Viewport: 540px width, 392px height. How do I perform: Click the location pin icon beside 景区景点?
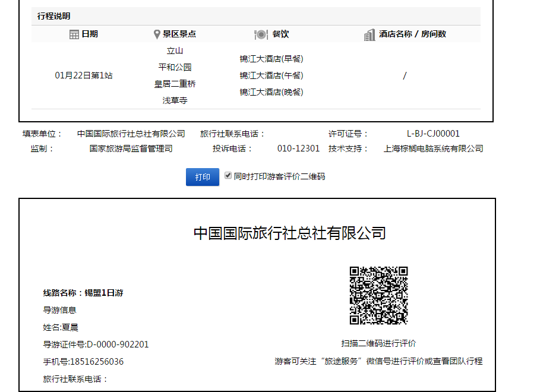(x=157, y=34)
